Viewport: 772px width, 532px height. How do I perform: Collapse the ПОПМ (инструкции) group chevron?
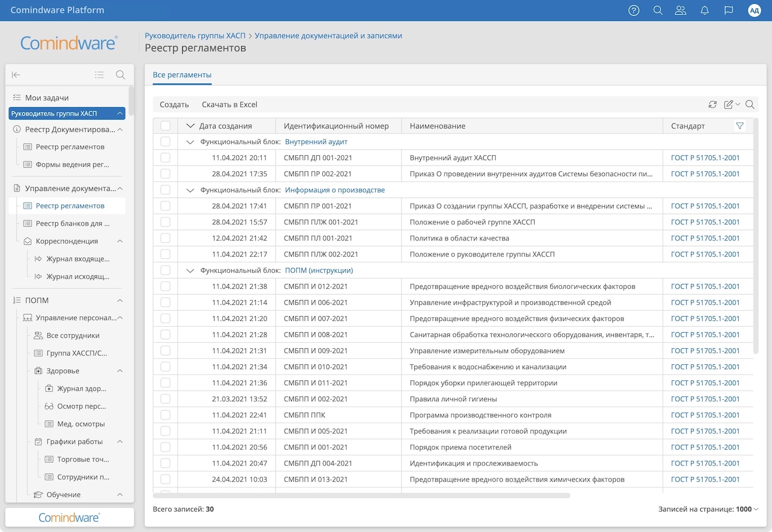tap(190, 271)
